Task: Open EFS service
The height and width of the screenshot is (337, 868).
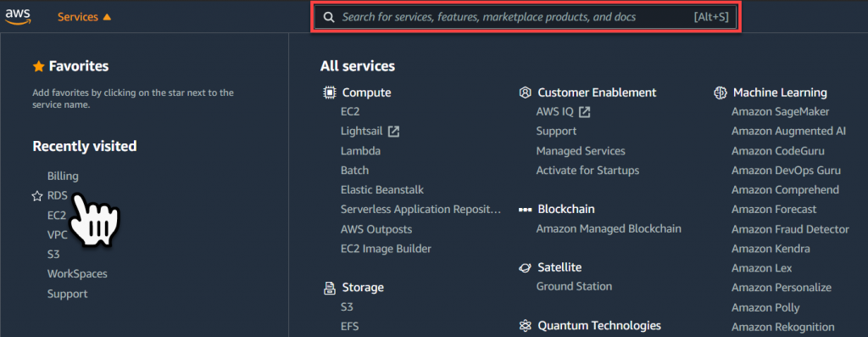Action: [350, 327]
